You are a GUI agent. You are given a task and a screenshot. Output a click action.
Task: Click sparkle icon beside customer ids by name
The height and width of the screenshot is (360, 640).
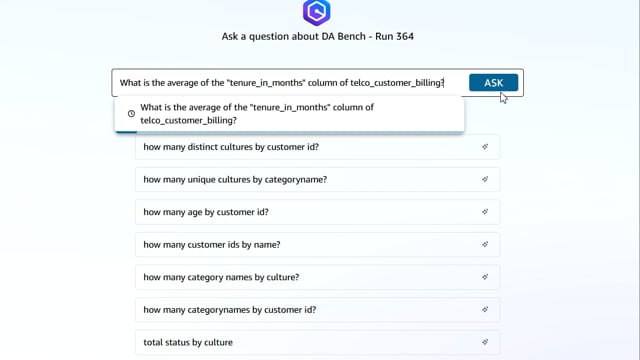[x=485, y=244]
